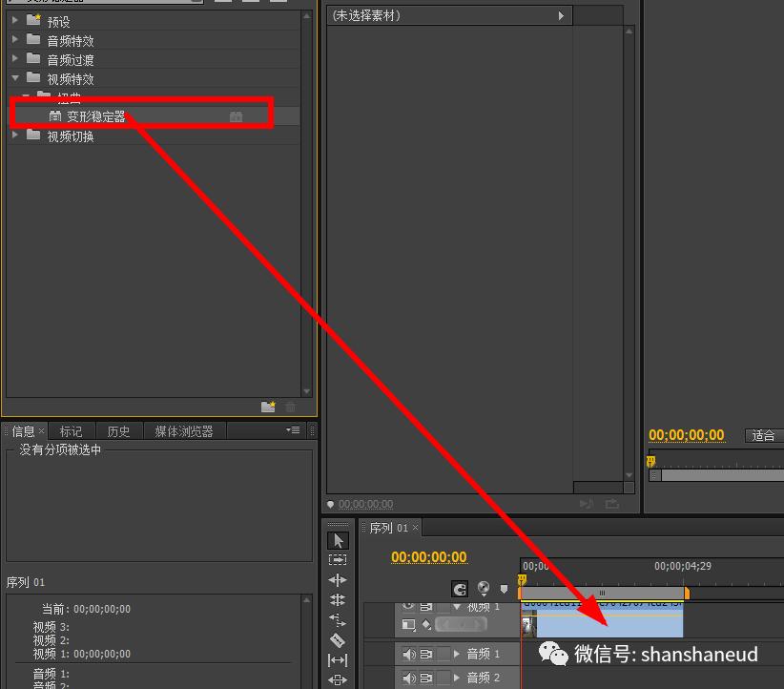This screenshot has height=689, width=784.
Task: Open the source monitor flyout arrow
Action: (x=562, y=14)
